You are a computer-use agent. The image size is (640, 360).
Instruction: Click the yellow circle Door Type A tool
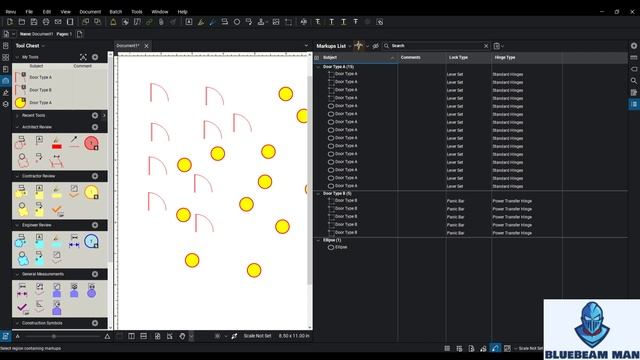20,103
